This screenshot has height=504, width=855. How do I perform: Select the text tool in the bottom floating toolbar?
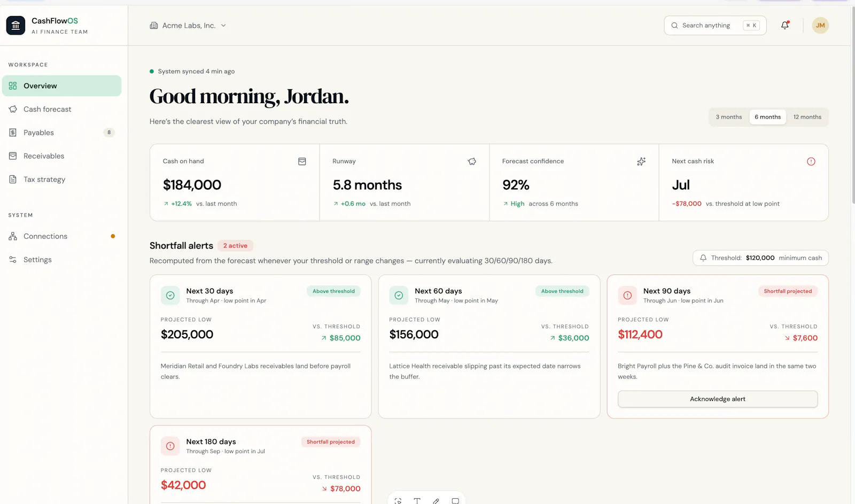coord(417,501)
